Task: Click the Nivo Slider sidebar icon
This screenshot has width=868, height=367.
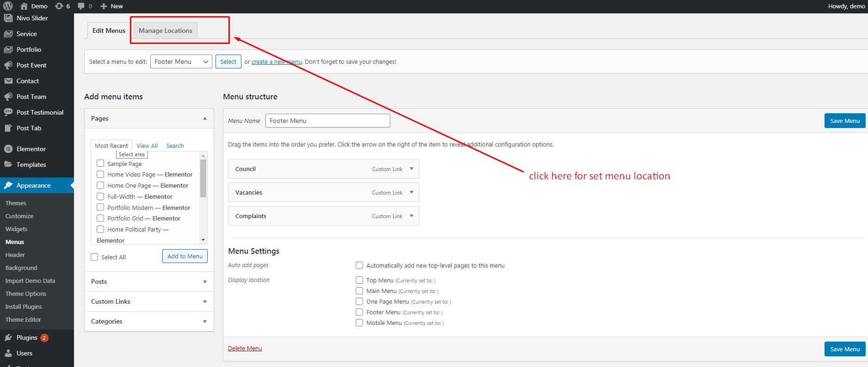Action: [x=8, y=18]
